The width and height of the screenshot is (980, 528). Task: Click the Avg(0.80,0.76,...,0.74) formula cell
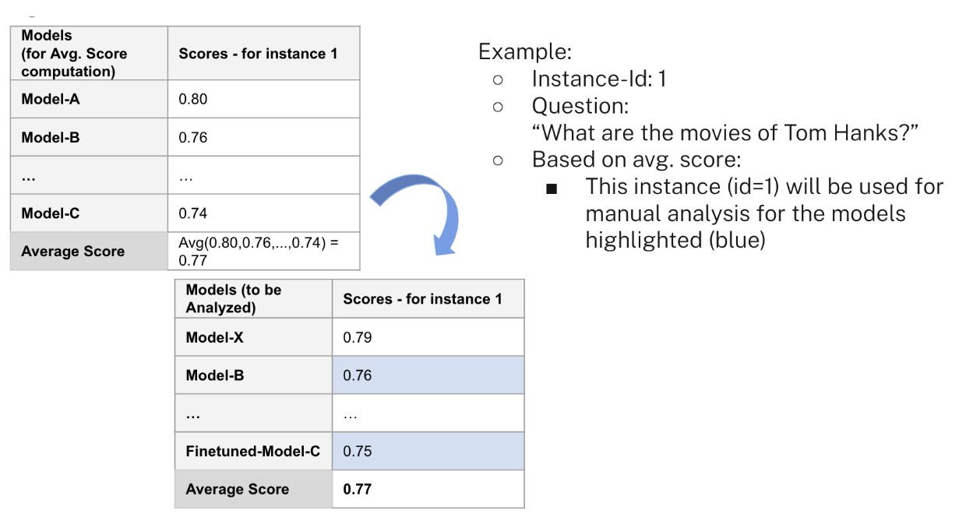click(263, 251)
